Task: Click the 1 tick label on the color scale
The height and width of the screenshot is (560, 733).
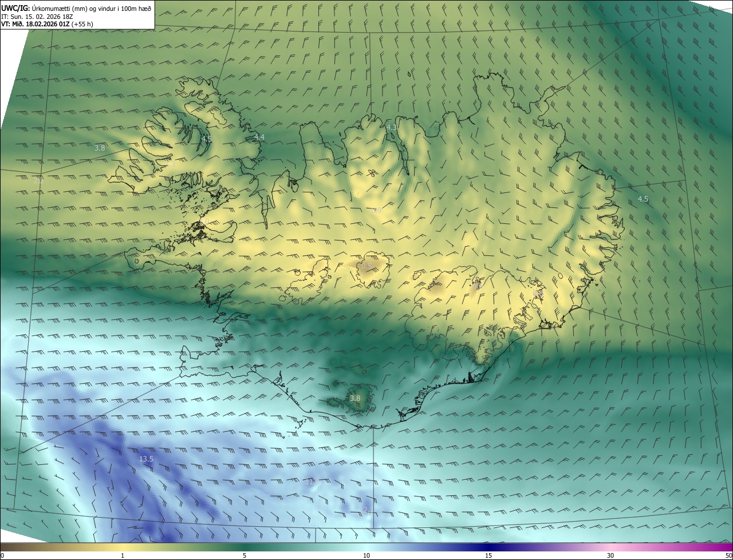Action: pyautogui.click(x=123, y=555)
